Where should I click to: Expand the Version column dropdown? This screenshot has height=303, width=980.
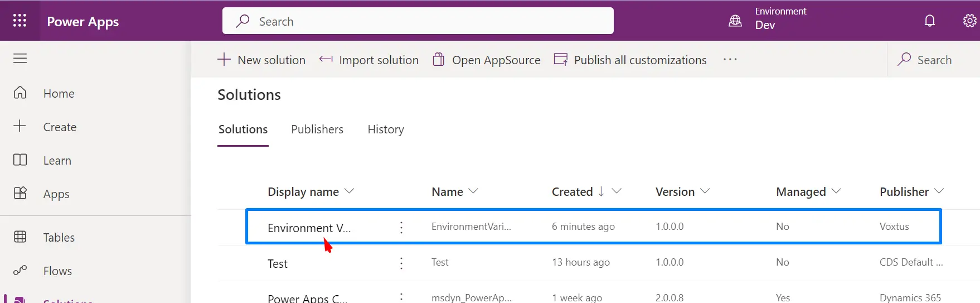coord(705,191)
